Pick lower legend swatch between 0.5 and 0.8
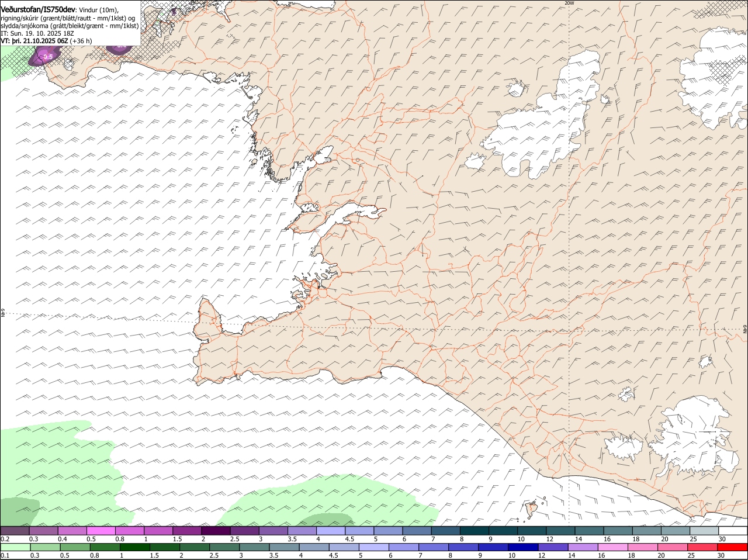Screen dimensions: 748x560 coord(75,547)
